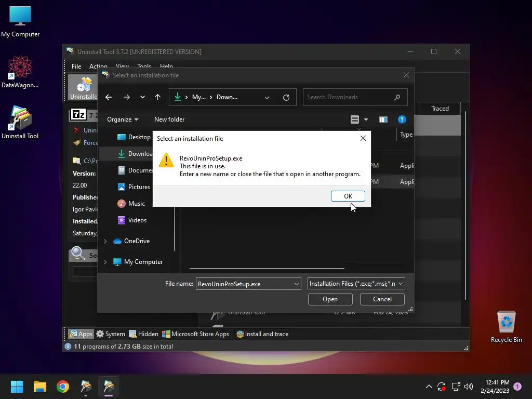The height and width of the screenshot is (399, 532).
Task: Open My Computer desktop icon
Action: 20,21
